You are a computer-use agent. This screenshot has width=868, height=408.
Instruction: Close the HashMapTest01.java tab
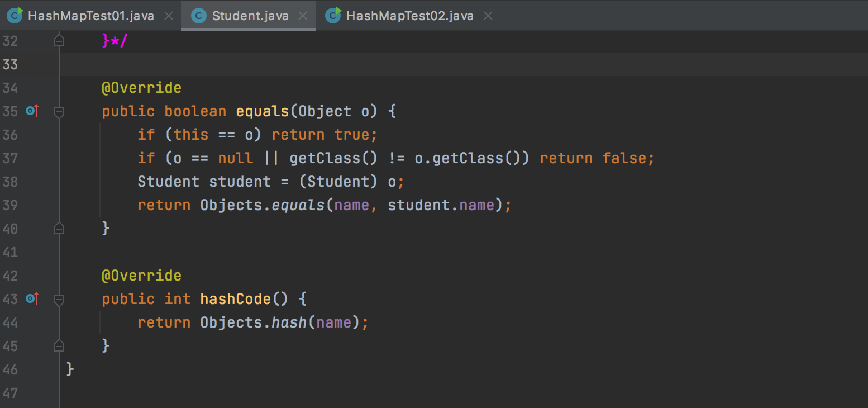click(168, 16)
